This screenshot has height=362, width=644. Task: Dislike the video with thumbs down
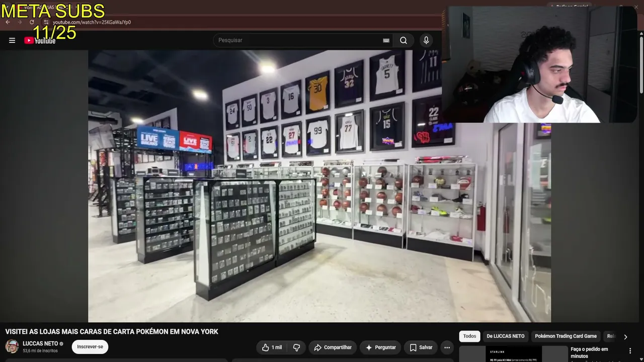296,347
